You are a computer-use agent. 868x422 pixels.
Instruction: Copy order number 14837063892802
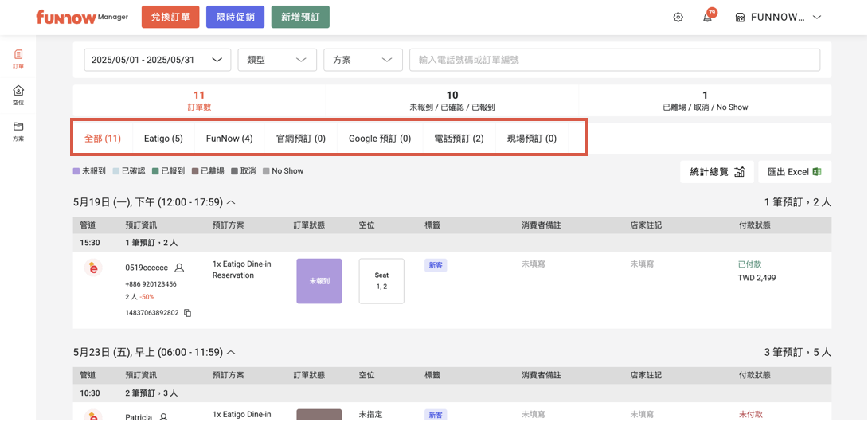point(188,313)
